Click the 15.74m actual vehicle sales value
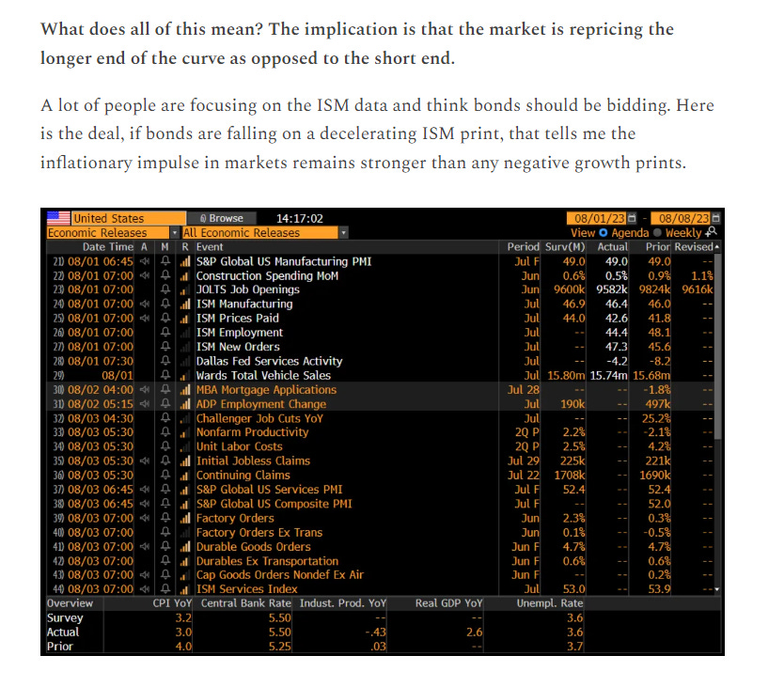Screen dimensions: 784x687 click(608, 375)
